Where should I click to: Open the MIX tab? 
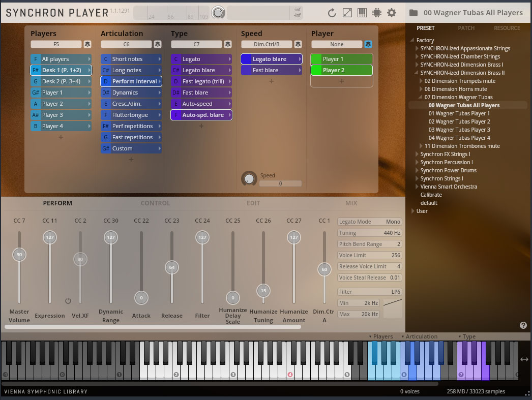351,203
